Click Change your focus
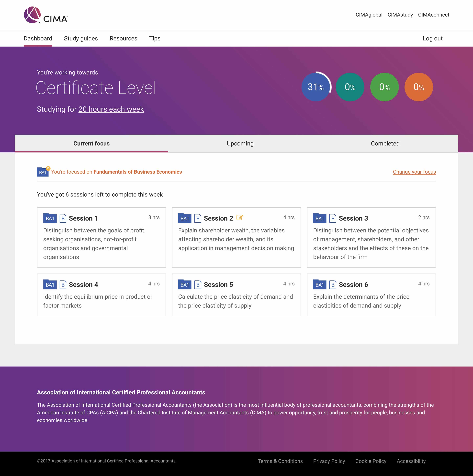Image resolution: width=473 pixels, height=476 pixels. (x=414, y=172)
